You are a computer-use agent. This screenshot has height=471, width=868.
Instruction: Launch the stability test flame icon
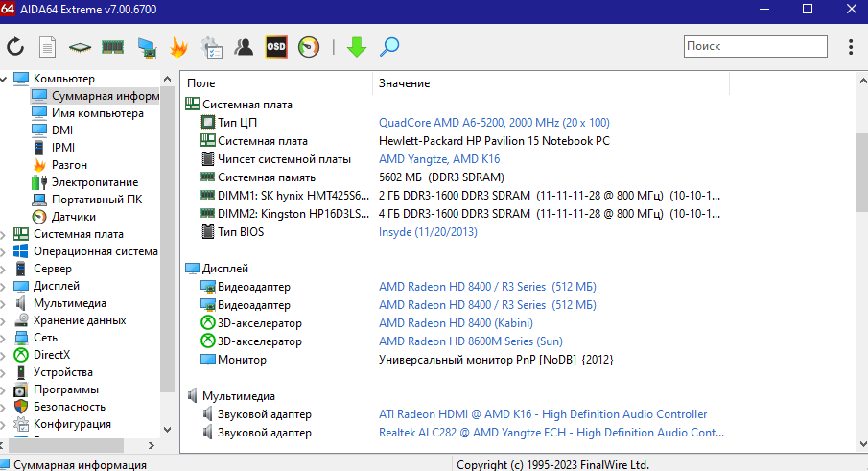178,47
